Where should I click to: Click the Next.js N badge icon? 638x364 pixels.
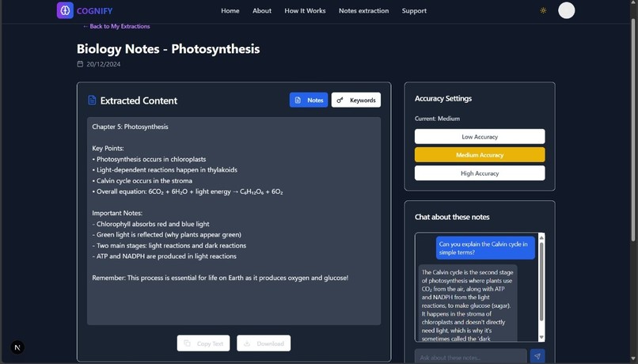(17, 347)
